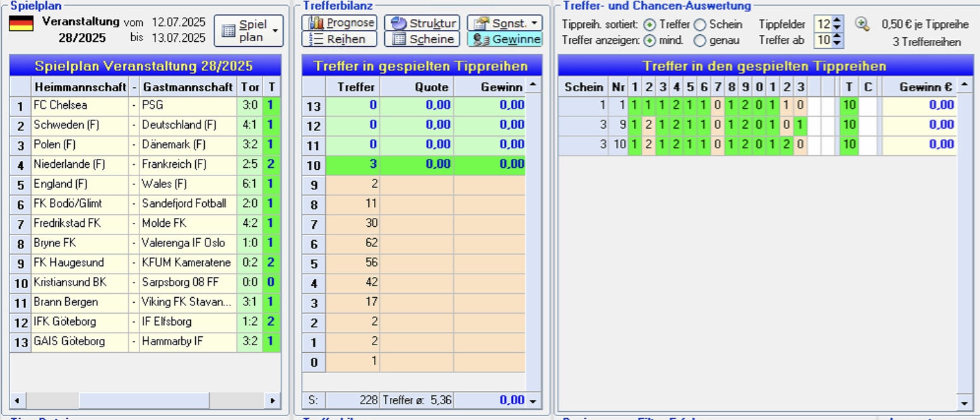Select the FC Chelsea home team cell
The image size is (980, 420).
tap(80, 105)
